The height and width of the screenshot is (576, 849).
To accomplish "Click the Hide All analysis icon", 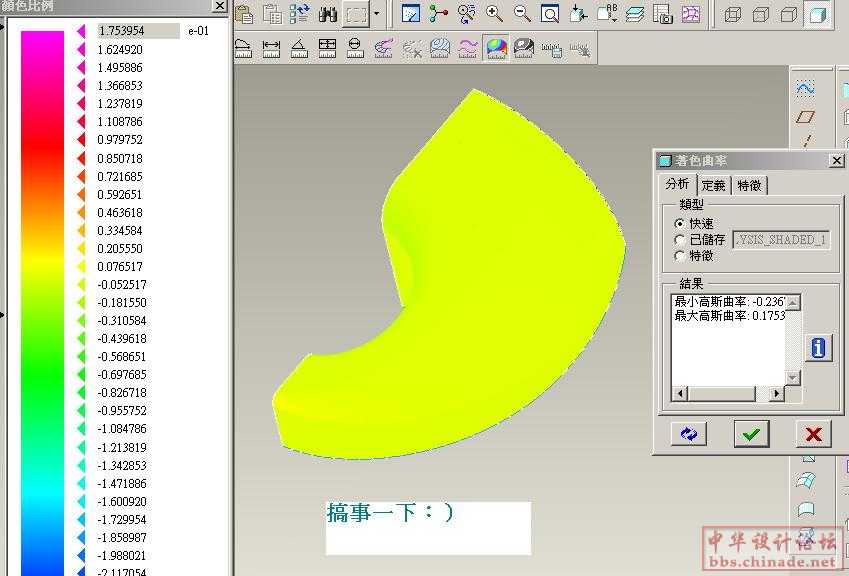I will tap(580, 50).
